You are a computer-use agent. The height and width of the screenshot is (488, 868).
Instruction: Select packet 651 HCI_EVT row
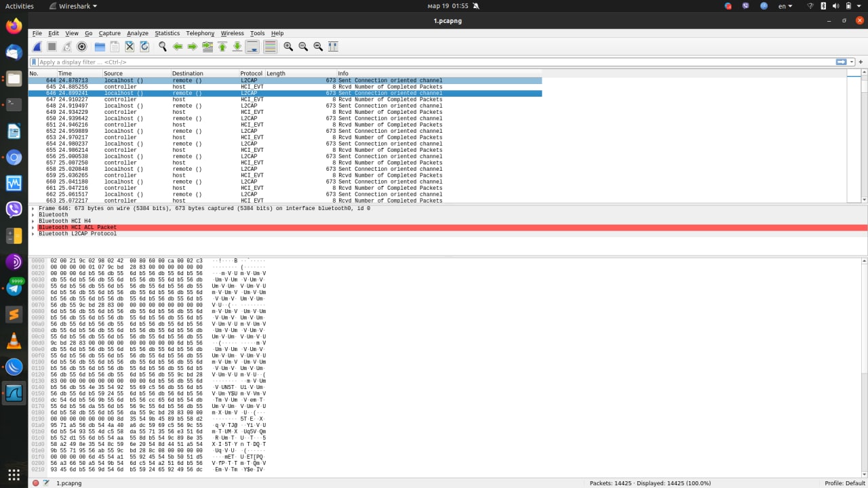click(x=285, y=125)
